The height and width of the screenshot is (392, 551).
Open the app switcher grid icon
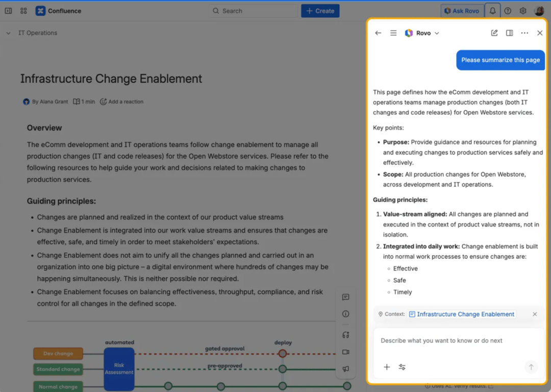point(23,11)
